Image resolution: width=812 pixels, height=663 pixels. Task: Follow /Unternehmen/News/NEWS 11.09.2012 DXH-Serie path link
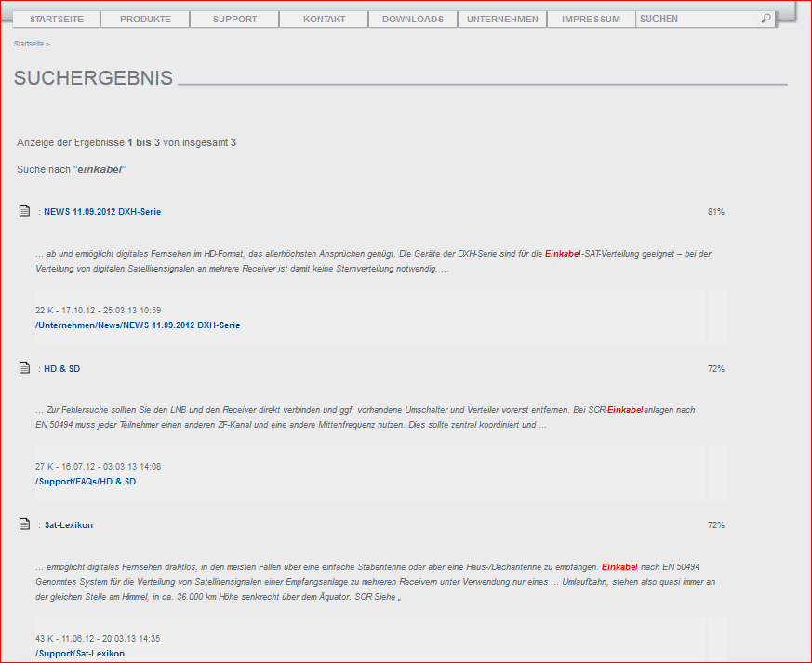pyautogui.click(x=138, y=325)
